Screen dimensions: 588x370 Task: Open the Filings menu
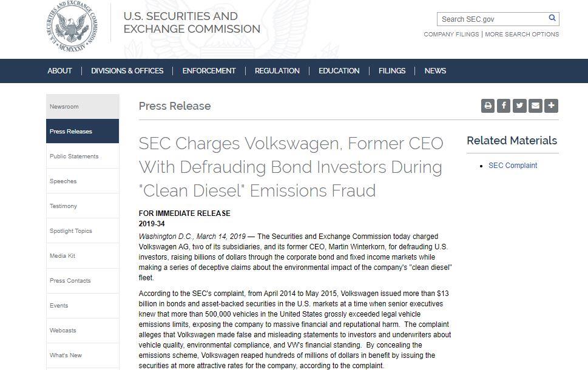point(392,71)
